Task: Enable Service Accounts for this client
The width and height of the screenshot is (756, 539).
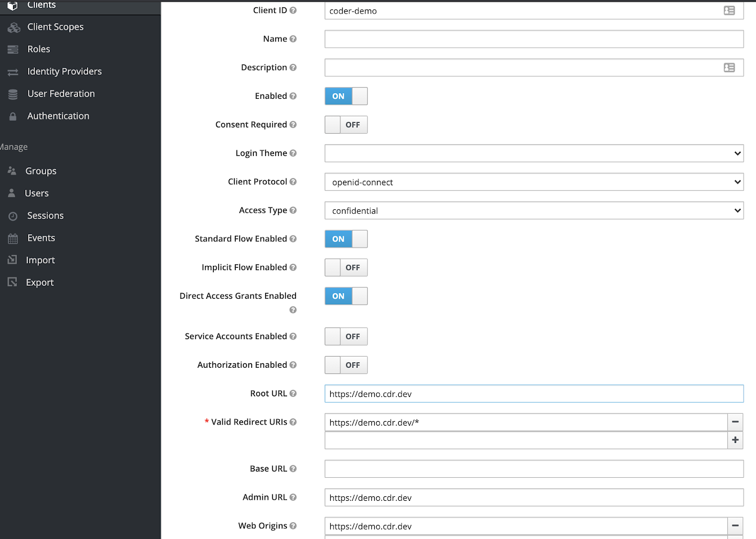Action: (x=346, y=336)
